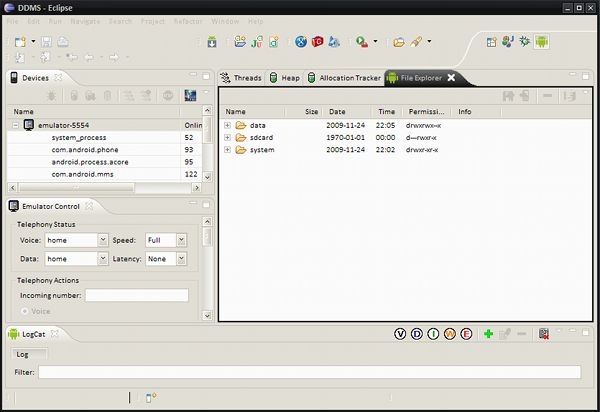Screen dimensions: 600x412
Task: Click the blue globe icon in the toolbar
Action: pos(301,42)
